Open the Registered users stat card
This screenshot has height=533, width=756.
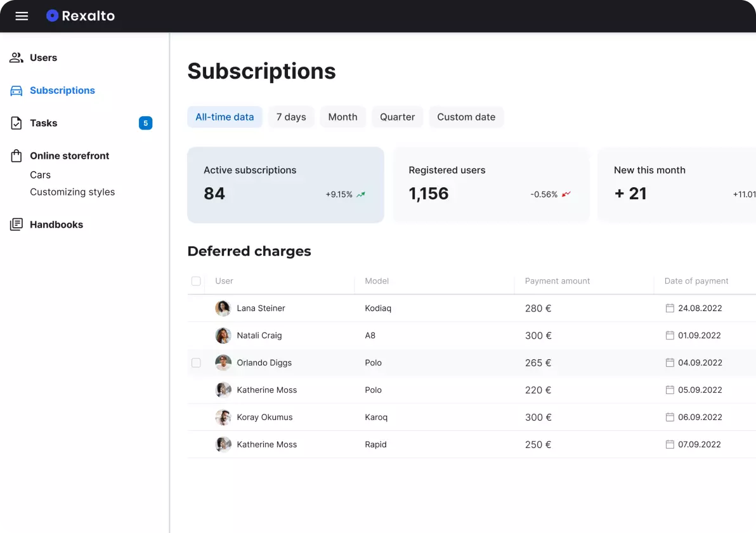coord(491,185)
